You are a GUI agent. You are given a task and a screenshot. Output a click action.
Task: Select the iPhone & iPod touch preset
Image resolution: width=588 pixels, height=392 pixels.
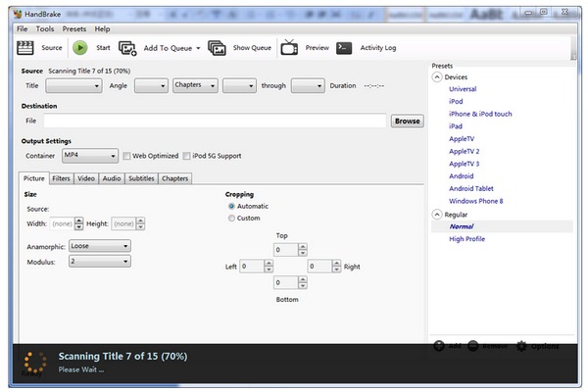480,114
